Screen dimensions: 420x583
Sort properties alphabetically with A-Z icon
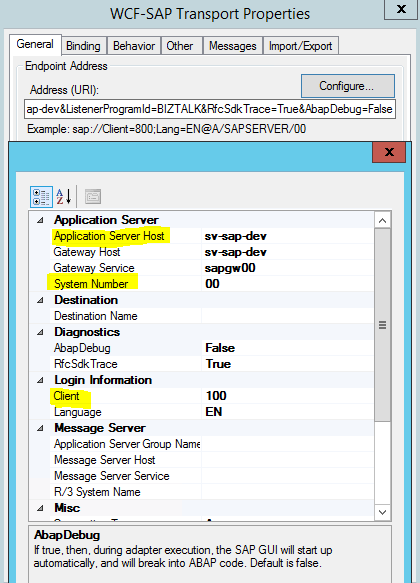[x=64, y=197]
